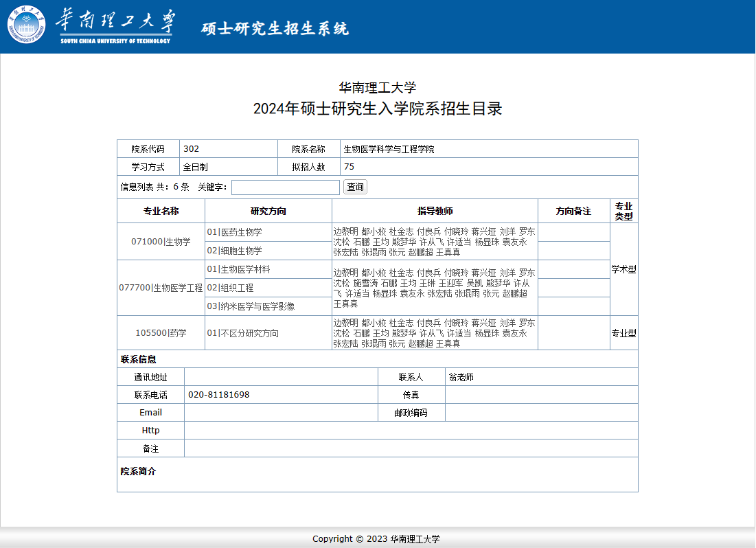The width and height of the screenshot is (756, 548).
Task: Click the 方向备注 column header
Action: click(574, 211)
